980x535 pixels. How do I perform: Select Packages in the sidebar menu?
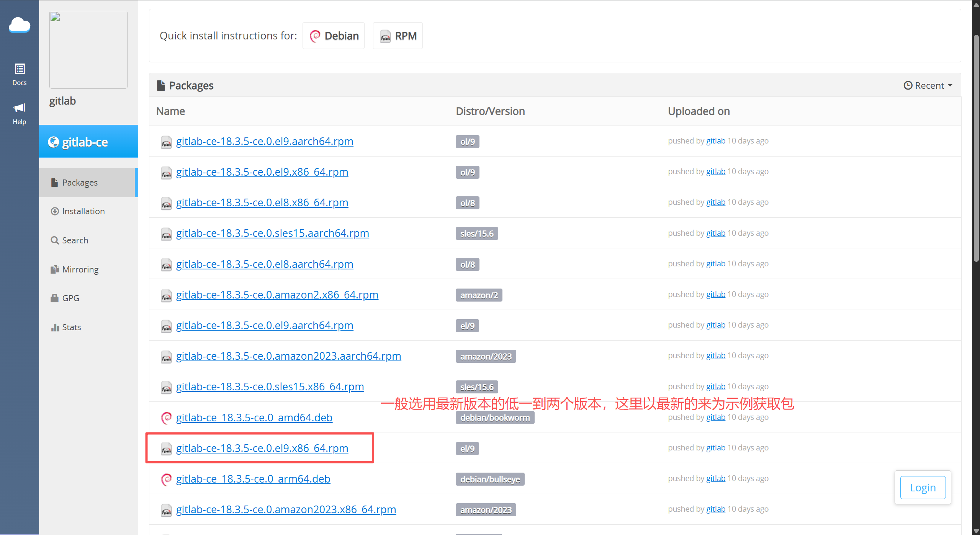click(80, 183)
